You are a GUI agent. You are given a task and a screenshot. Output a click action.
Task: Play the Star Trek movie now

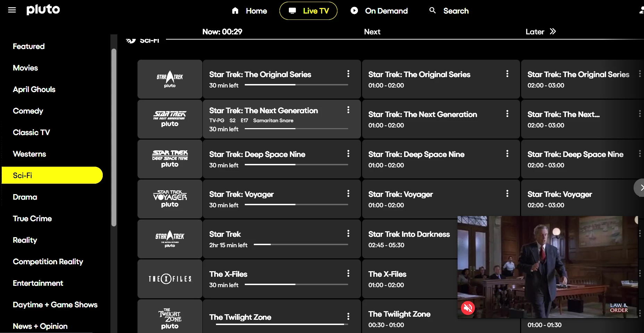(282, 239)
